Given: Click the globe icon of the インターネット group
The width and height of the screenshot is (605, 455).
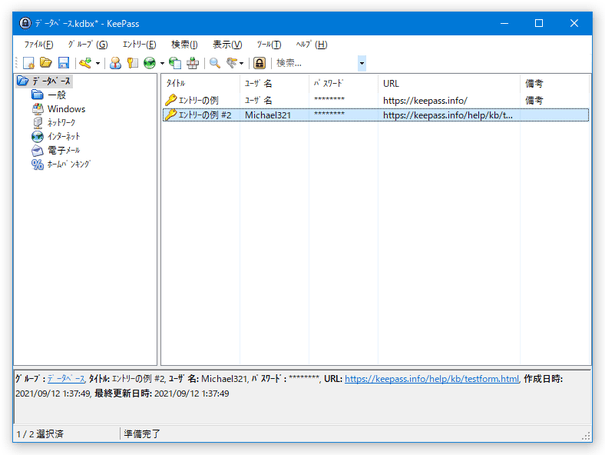Looking at the screenshot, I should (37, 136).
